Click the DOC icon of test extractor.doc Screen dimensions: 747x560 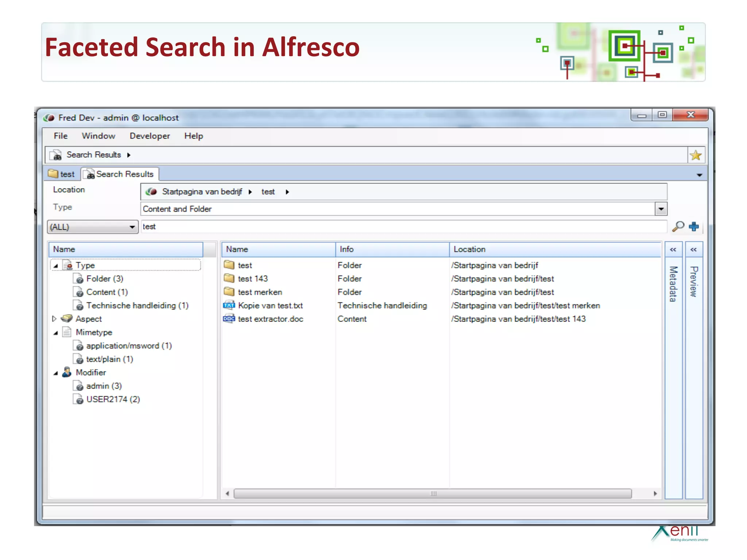[229, 319]
